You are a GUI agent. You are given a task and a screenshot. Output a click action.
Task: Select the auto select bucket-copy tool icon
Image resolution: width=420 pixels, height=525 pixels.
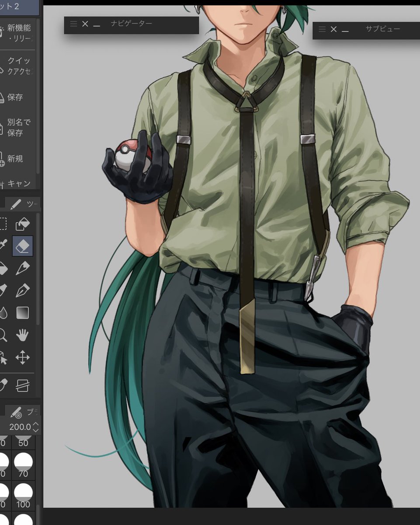pos(23,224)
